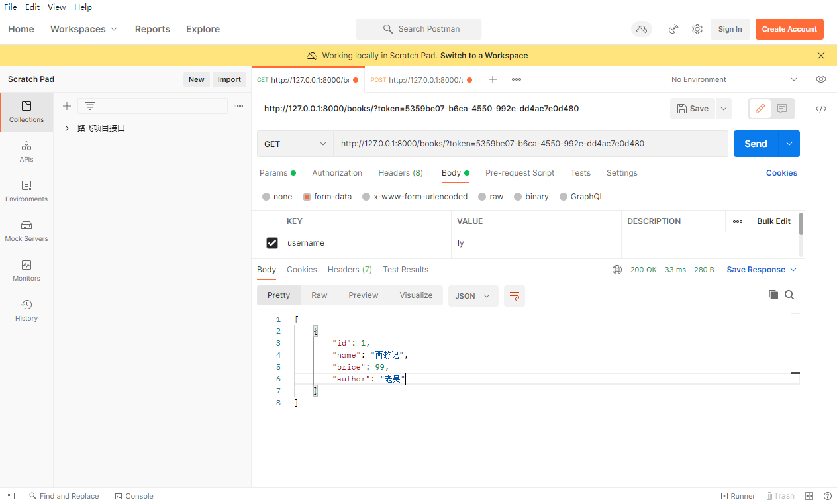The width and height of the screenshot is (837, 504).
Task: Select the x-www-form-urlencoded body type
Action: tap(366, 197)
